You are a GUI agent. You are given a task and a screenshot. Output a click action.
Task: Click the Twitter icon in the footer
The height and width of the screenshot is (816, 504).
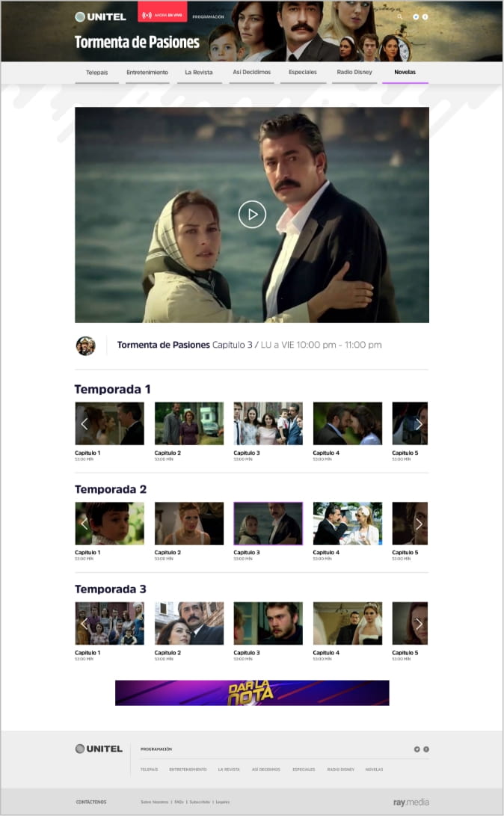pyautogui.click(x=417, y=749)
